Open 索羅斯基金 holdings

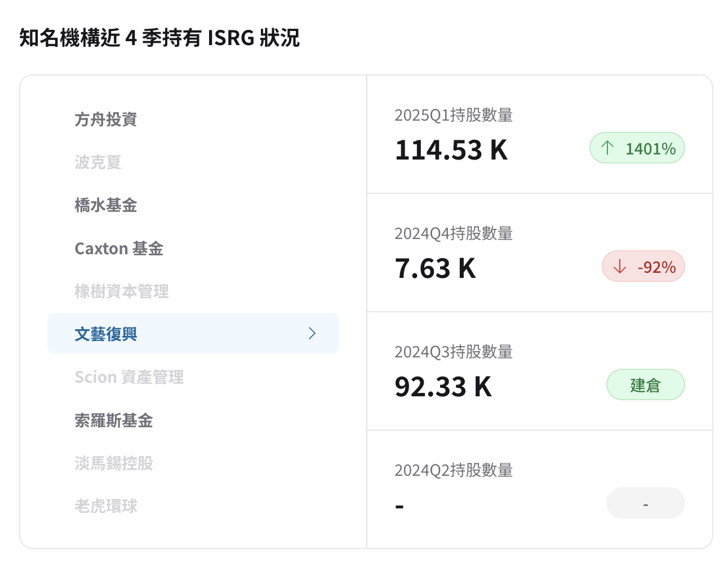(x=114, y=421)
